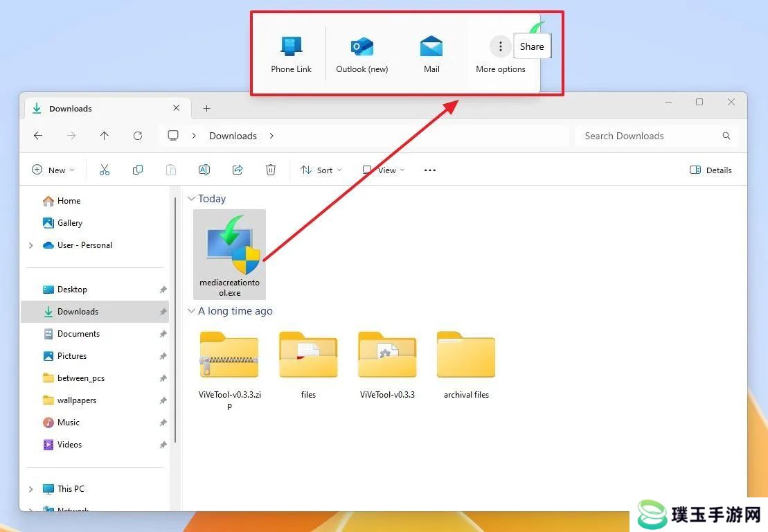Share via Phone Link

click(x=291, y=54)
